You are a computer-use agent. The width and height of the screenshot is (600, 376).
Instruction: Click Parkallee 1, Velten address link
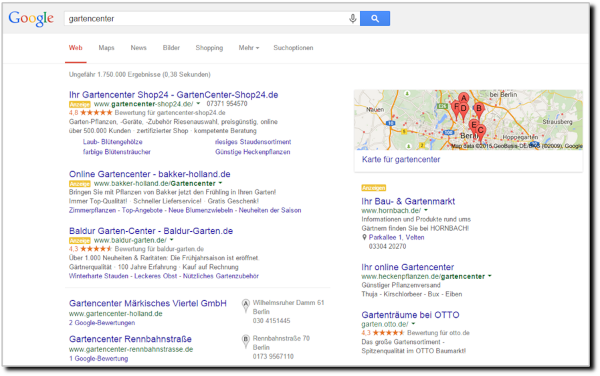pos(396,238)
